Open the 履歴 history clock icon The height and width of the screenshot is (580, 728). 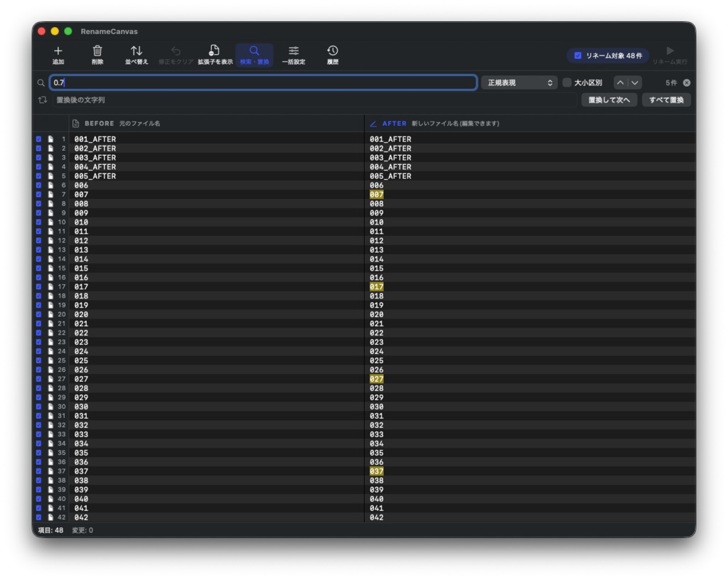click(x=333, y=50)
